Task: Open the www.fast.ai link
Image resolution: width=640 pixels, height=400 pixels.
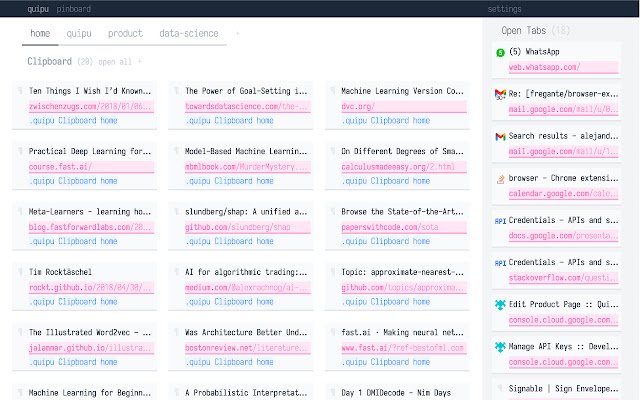Action: point(404,348)
